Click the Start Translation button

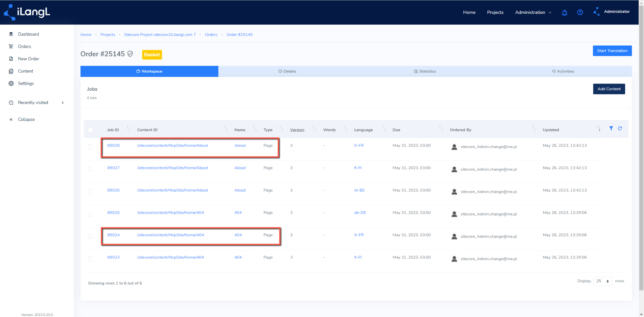pos(612,51)
